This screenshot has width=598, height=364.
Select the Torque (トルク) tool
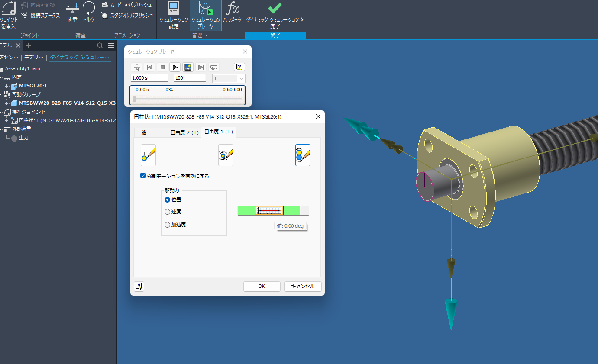[89, 12]
